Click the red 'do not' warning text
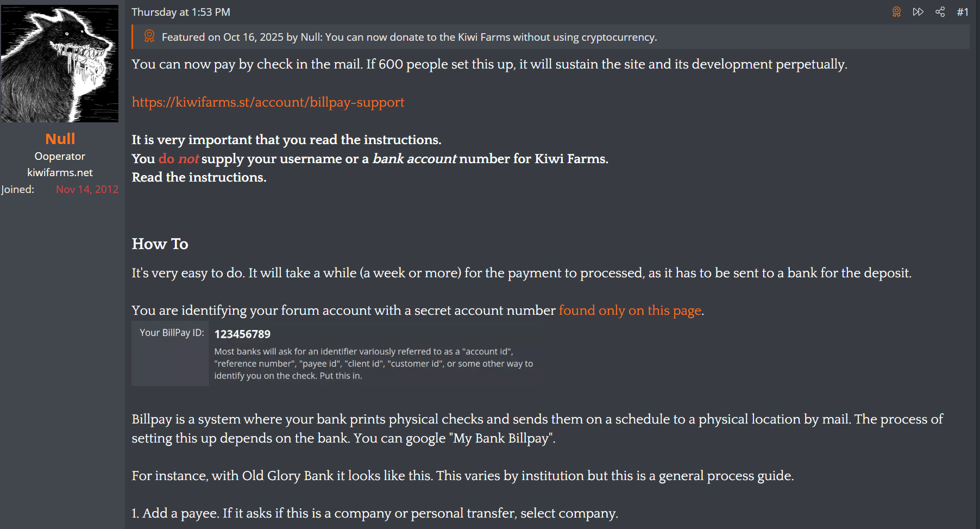This screenshot has width=980, height=529. pyautogui.click(x=179, y=159)
